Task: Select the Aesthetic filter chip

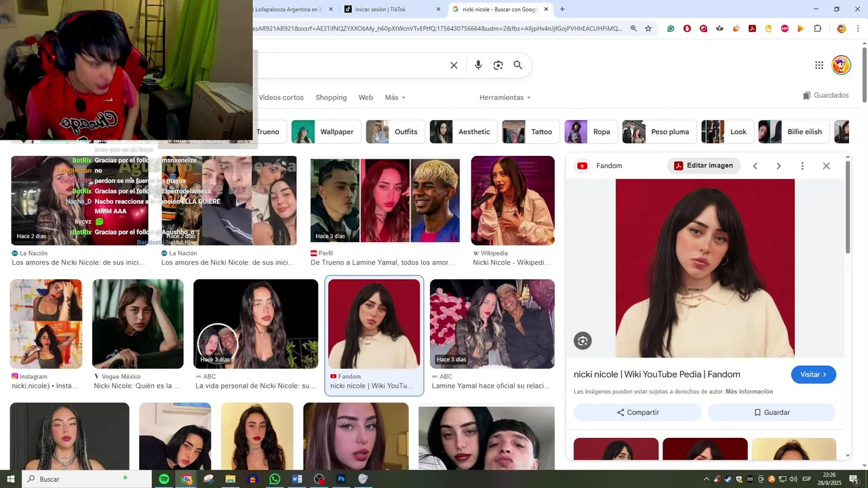Action: click(x=464, y=131)
